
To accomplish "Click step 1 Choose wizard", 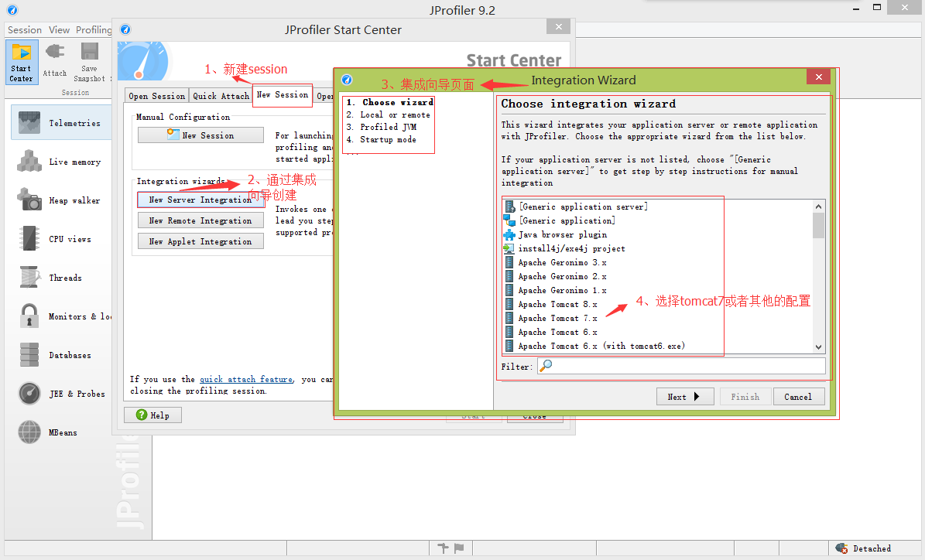I will point(390,103).
